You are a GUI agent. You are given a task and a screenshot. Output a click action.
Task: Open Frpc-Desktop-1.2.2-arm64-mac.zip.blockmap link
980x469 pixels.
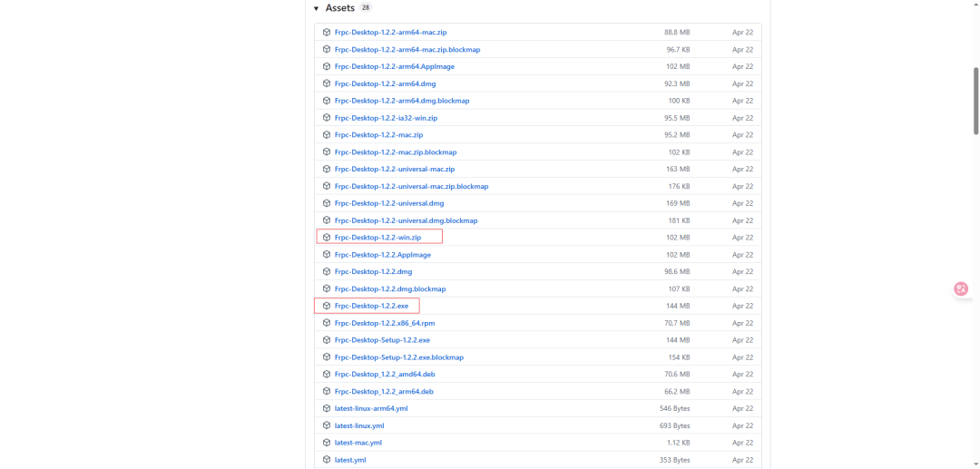click(x=407, y=49)
